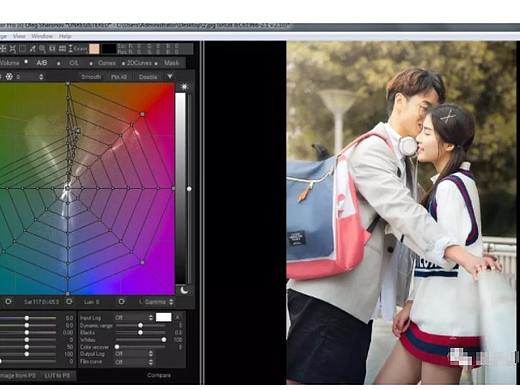The width and height of the screenshot is (520, 390).
Task: Click the Sat 117.0/-65.9 readout
Action: coord(41,302)
